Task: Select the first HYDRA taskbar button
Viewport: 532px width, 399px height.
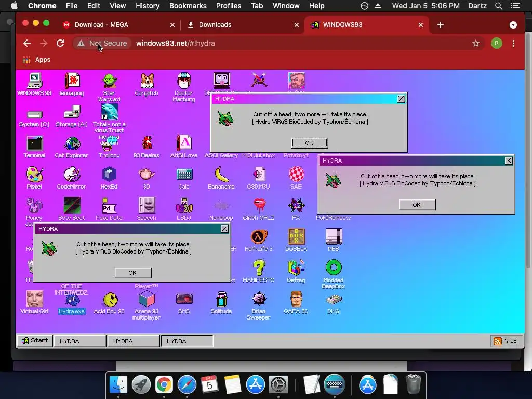Action: 79,341
